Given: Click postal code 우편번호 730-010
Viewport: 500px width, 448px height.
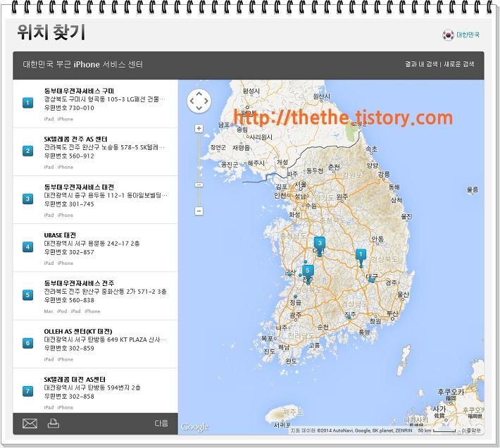Looking at the screenshot, I should coord(69,108).
